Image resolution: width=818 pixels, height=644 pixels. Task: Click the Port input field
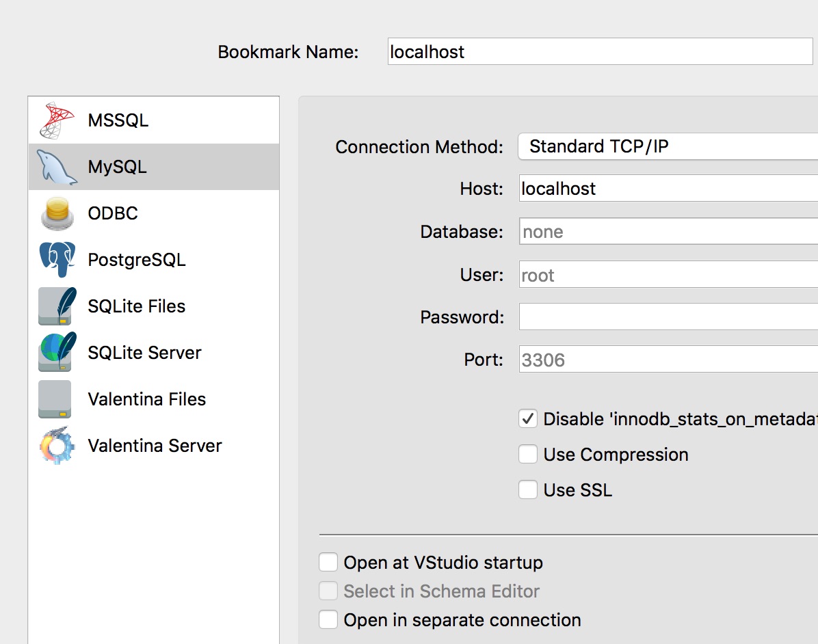pyautogui.click(x=668, y=360)
